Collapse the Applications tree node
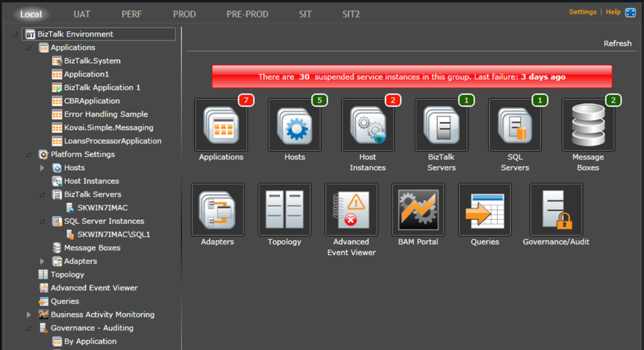 pos(29,48)
